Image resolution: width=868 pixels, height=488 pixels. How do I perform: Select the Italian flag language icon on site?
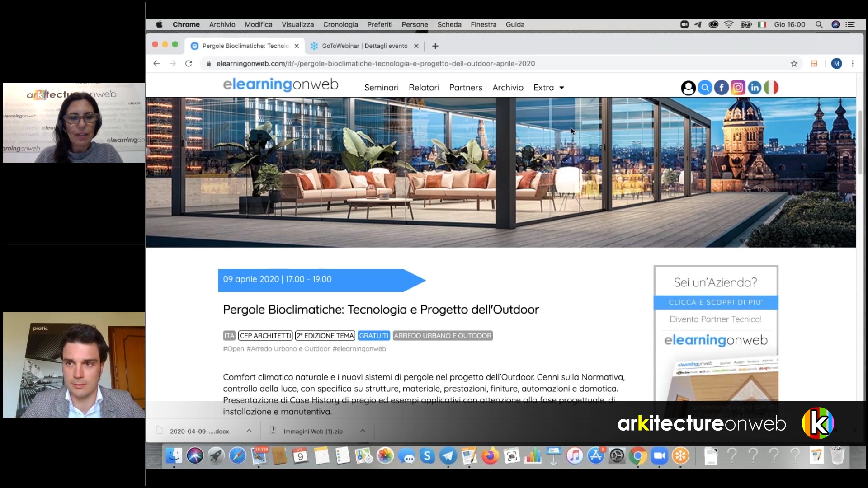point(771,88)
